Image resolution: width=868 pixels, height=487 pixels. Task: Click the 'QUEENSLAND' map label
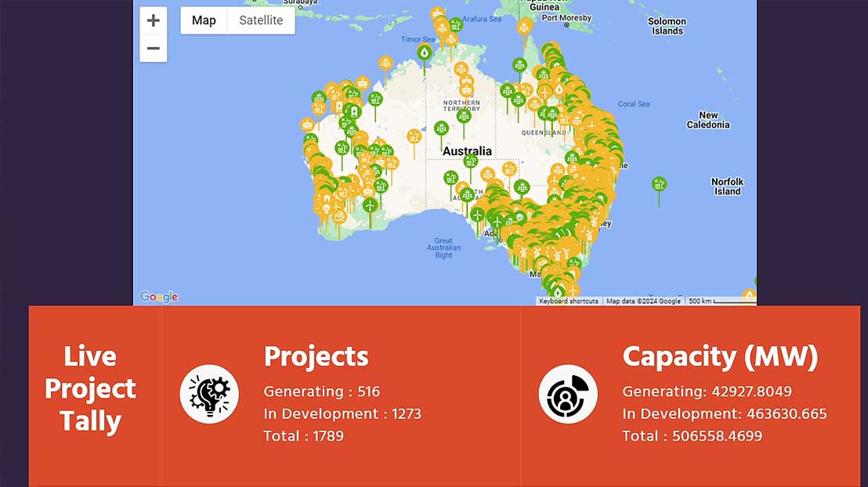[544, 133]
